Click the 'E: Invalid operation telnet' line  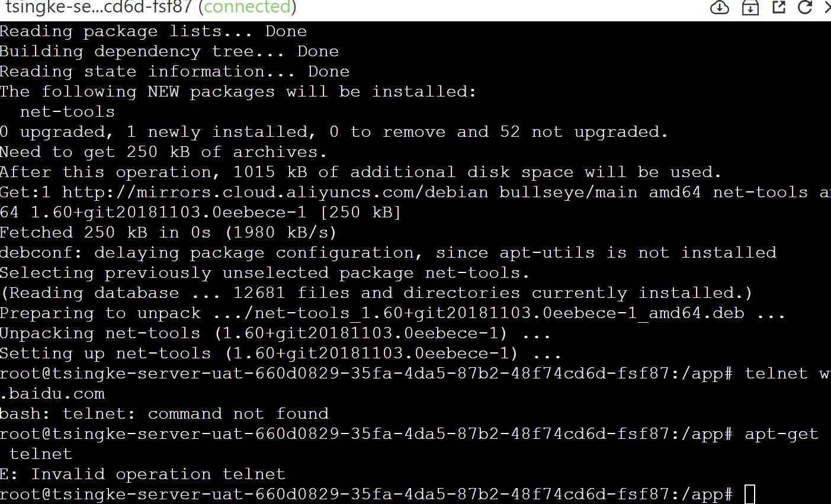pos(143,474)
